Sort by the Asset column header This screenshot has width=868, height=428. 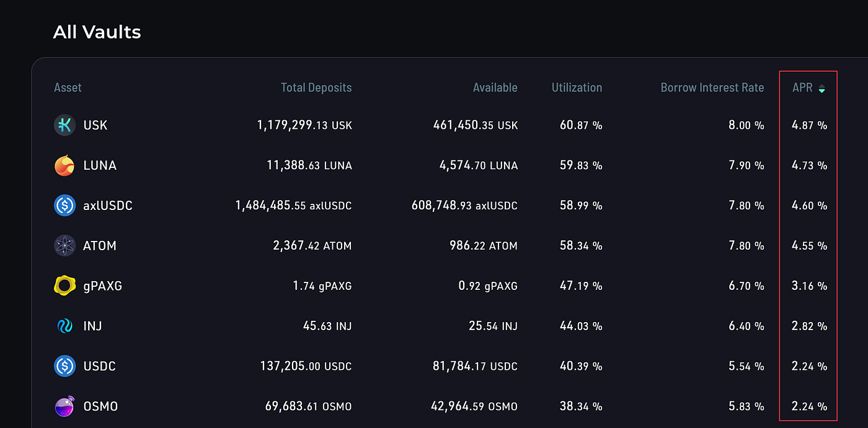[x=68, y=88]
